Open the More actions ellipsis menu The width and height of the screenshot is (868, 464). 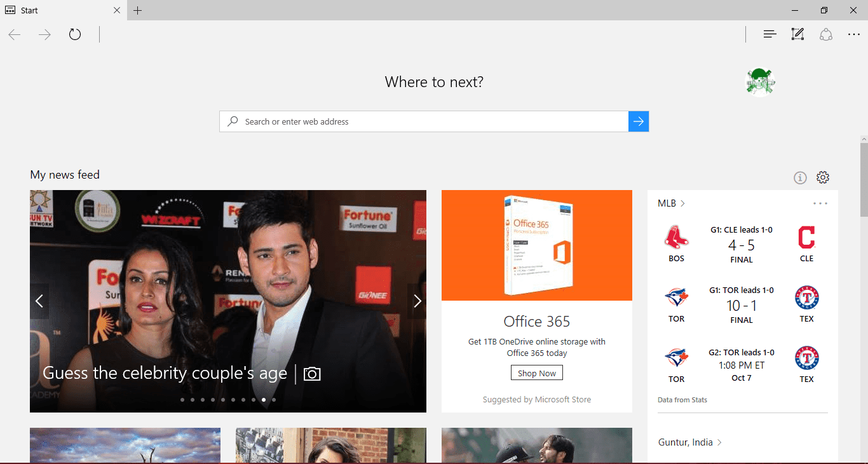(854, 34)
